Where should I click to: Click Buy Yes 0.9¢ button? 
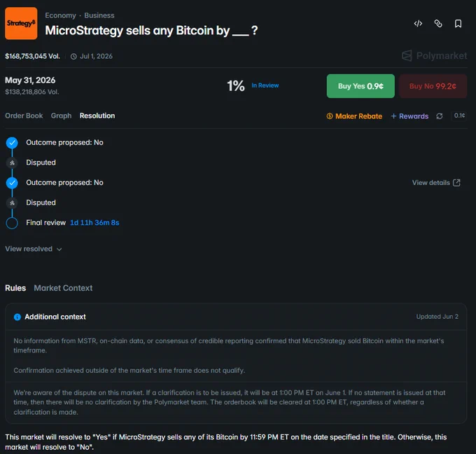click(x=360, y=86)
